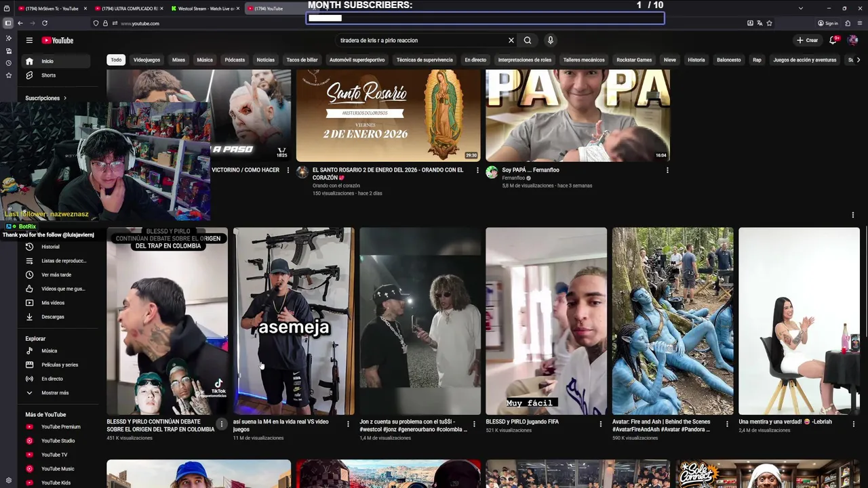Start voice search with the microphone
The height and width of the screenshot is (488, 868).
[x=551, y=40]
